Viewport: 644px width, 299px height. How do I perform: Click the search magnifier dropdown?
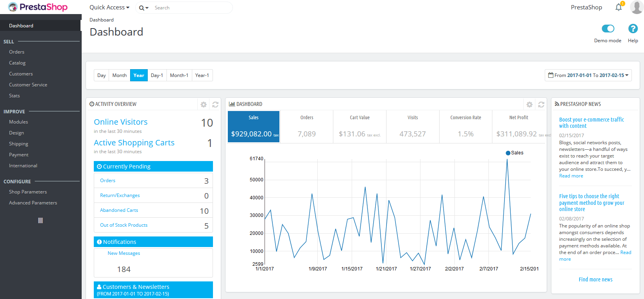143,8
